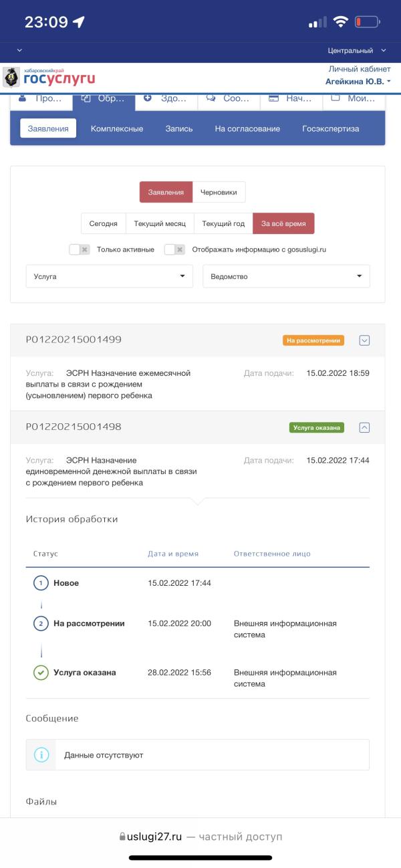Open the Услуга dropdown
401x868 pixels.
[x=109, y=276]
